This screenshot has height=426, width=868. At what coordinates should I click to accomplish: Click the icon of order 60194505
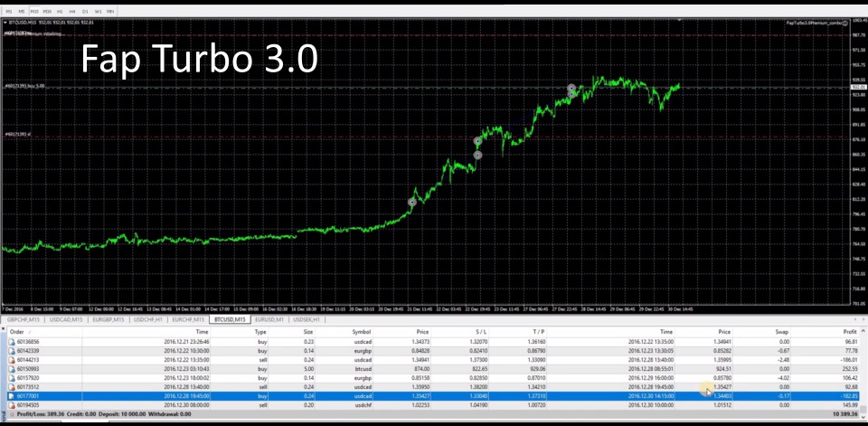[x=12, y=405]
